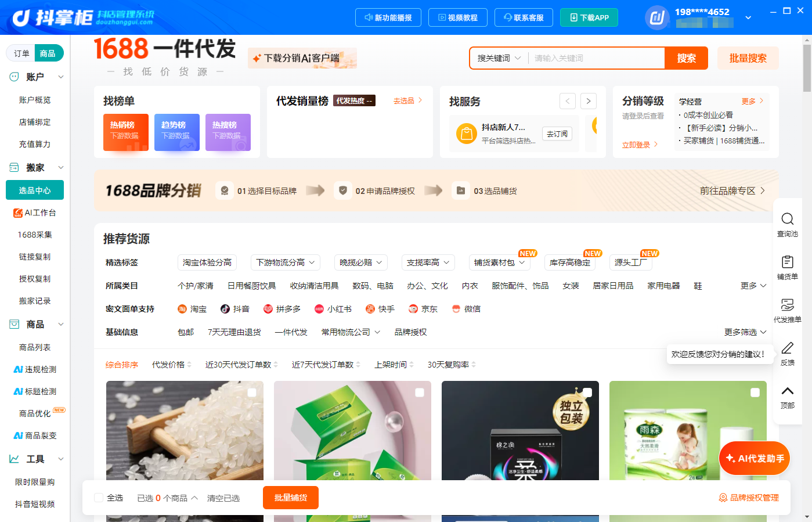The height and width of the screenshot is (522, 812).
Task: Follow the 立即登录 link
Action: (640, 145)
